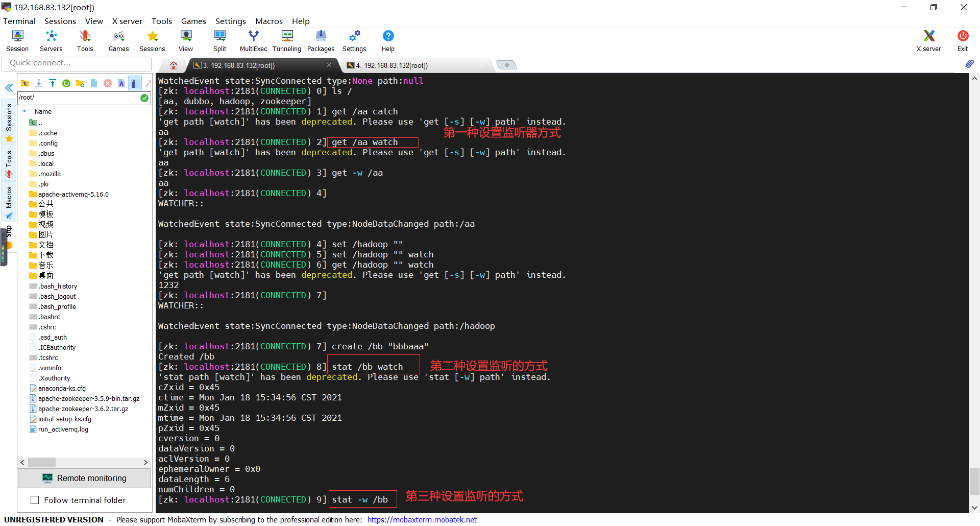This screenshot has width=980, height=526.
Task: Toggle hidden files display icon in SFTP toolbar
Action: (x=134, y=83)
